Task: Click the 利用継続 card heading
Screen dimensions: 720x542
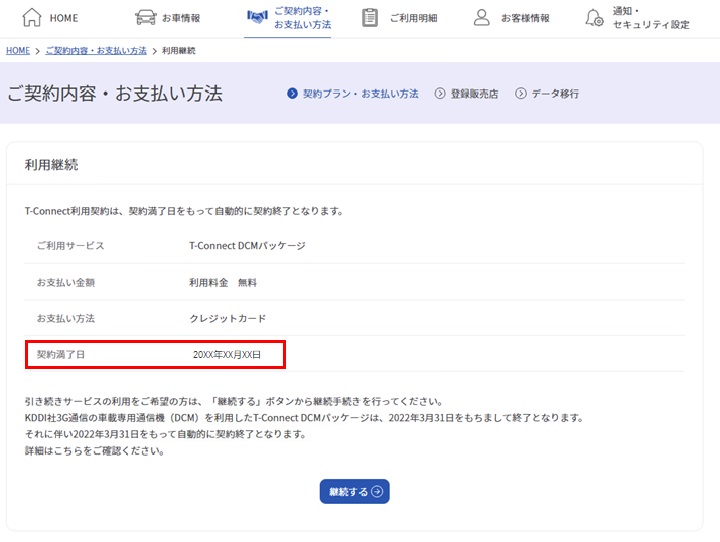Action: click(x=51, y=164)
